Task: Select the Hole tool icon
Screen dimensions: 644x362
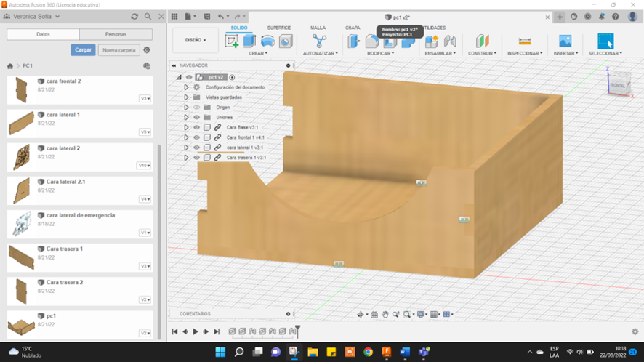Action: [x=286, y=41]
